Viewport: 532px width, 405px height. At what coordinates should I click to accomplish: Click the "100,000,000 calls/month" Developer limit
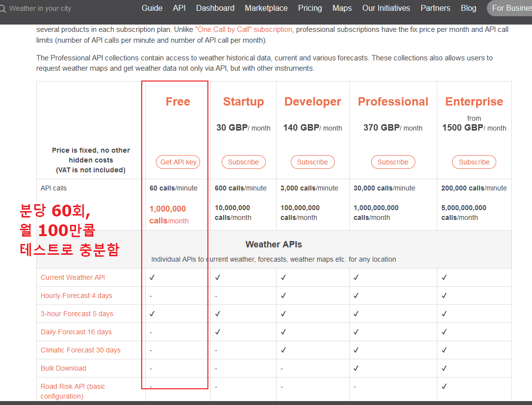pos(300,213)
